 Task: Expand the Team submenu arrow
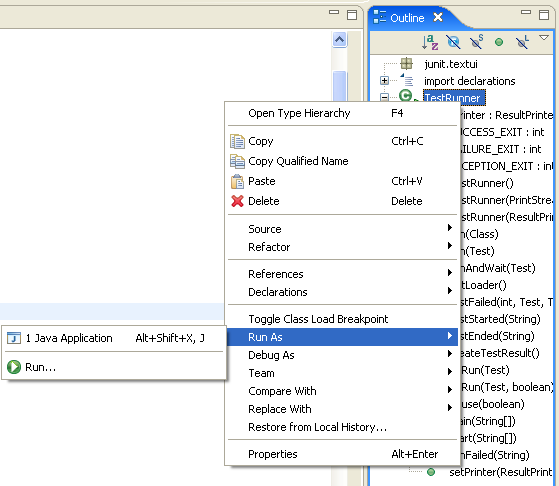(x=450, y=372)
